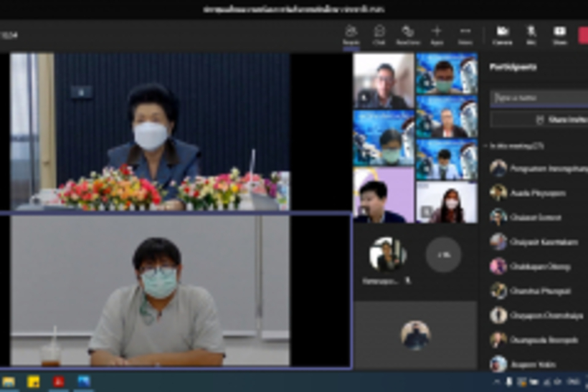The image size is (588, 392).
Task: Click the Share invite button
Action: point(539,120)
